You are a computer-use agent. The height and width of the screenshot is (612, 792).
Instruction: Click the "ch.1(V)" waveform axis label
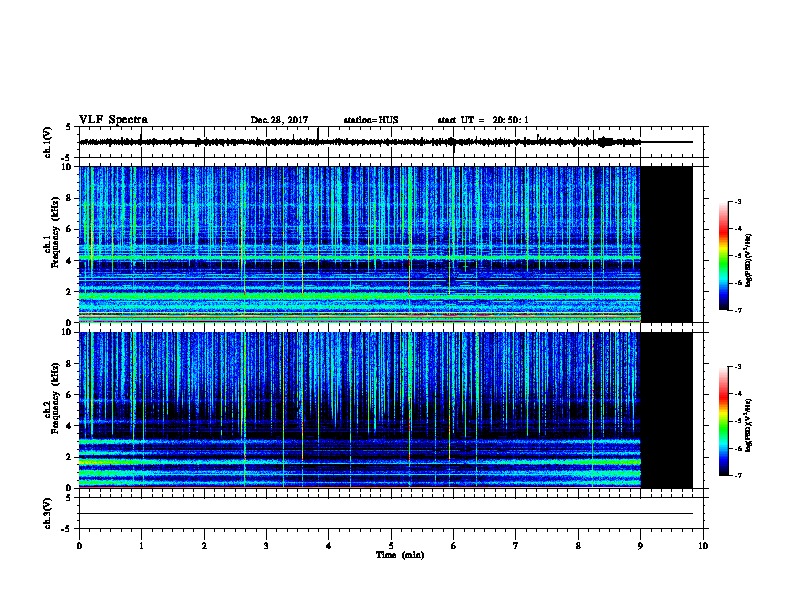pyautogui.click(x=47, y=142)
